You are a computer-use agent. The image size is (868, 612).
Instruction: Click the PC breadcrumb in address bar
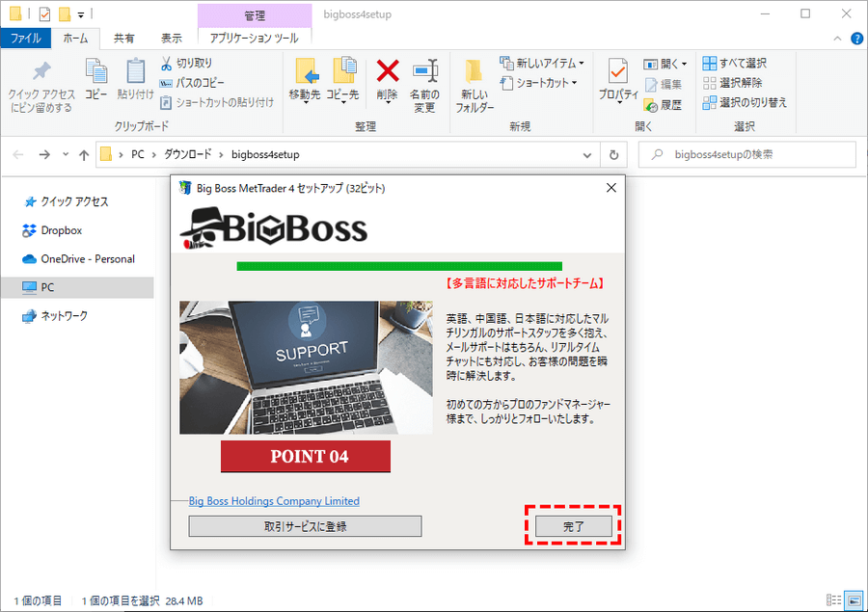click(137, 155)
